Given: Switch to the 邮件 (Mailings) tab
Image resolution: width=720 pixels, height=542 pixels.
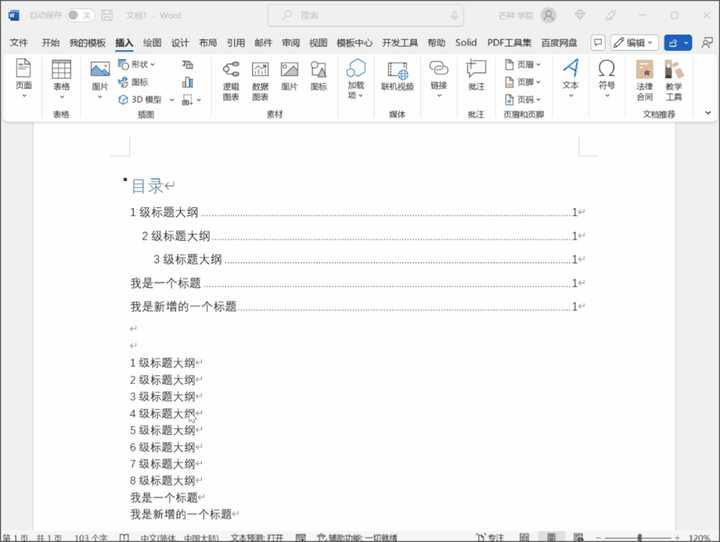Looking at the screenshot, I should pos(263,43).
